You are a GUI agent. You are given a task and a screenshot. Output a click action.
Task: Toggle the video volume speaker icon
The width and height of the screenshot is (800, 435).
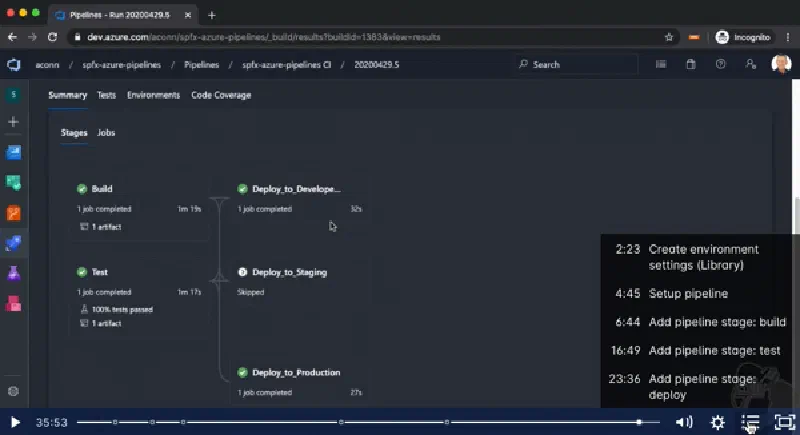pyautogui.click(x=684, y=422)
